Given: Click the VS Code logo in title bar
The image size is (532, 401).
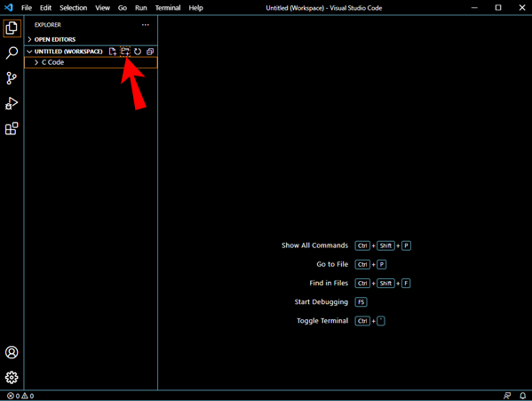Looking at the screenshot, I should point(9,7).
